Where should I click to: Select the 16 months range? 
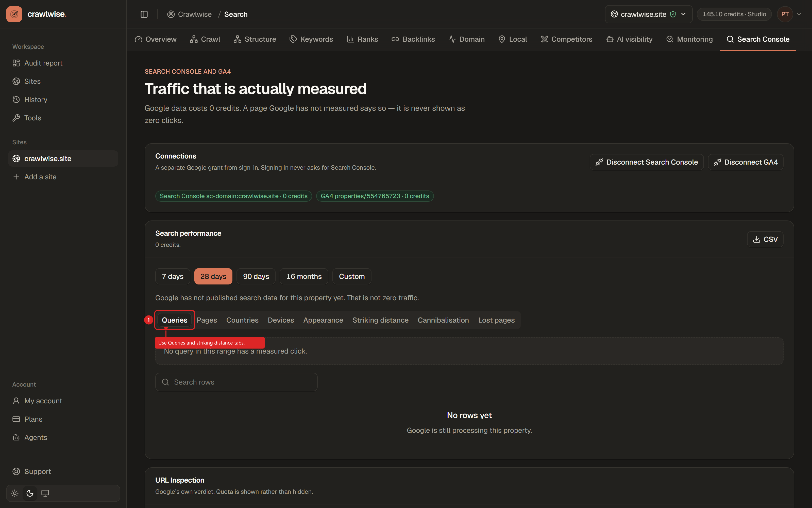point(304,277)
